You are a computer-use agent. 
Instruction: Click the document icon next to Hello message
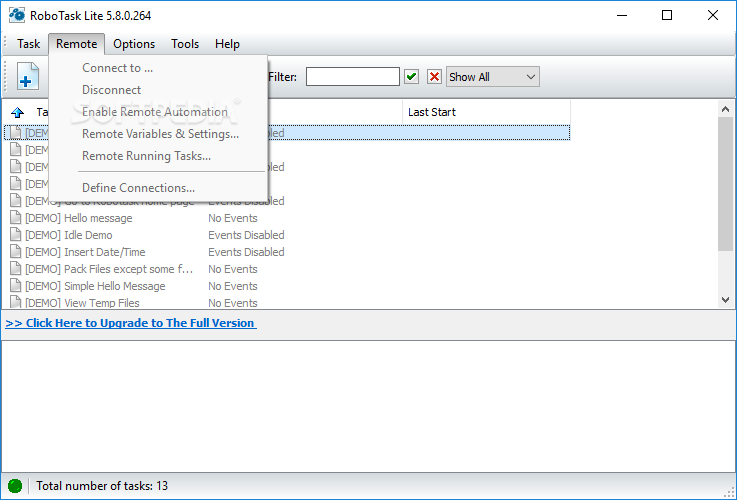(16, 218)
